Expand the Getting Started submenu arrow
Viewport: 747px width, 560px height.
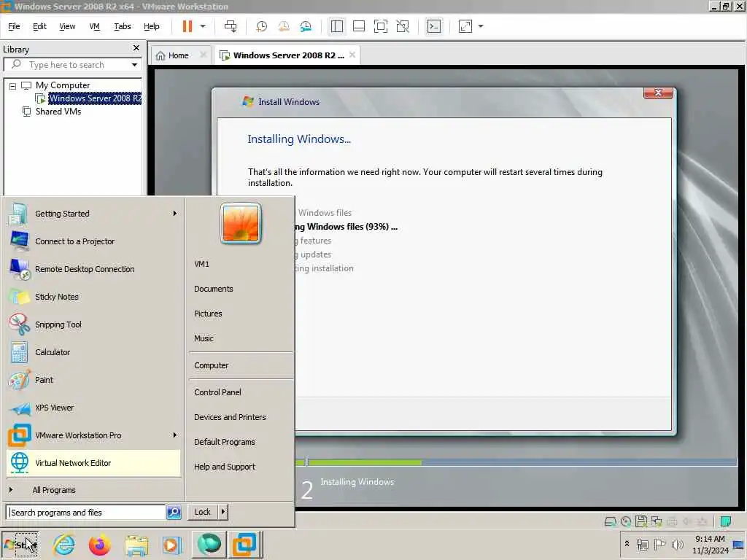tap(175, 214)
